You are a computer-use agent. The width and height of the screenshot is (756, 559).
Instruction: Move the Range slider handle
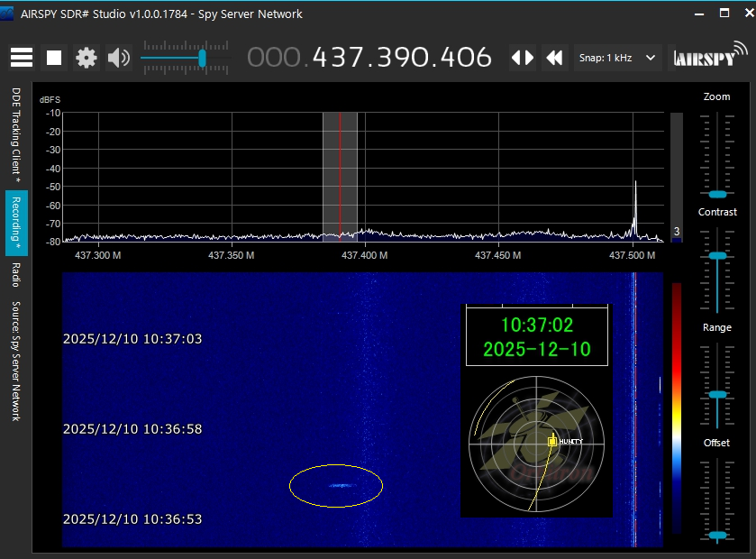click(717, 395)
